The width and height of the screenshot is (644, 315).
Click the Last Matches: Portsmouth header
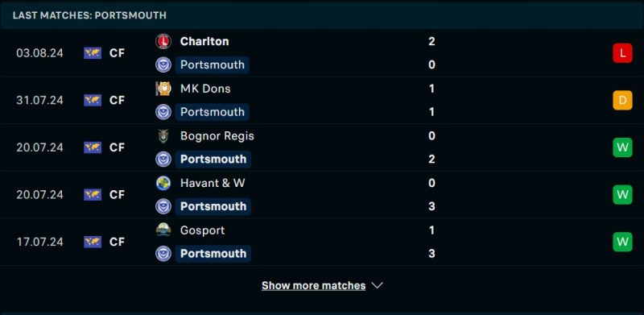coord(89,15)
